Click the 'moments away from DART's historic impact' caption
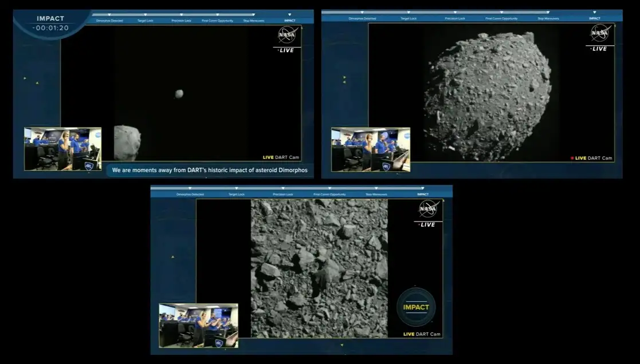 [210, 170]
